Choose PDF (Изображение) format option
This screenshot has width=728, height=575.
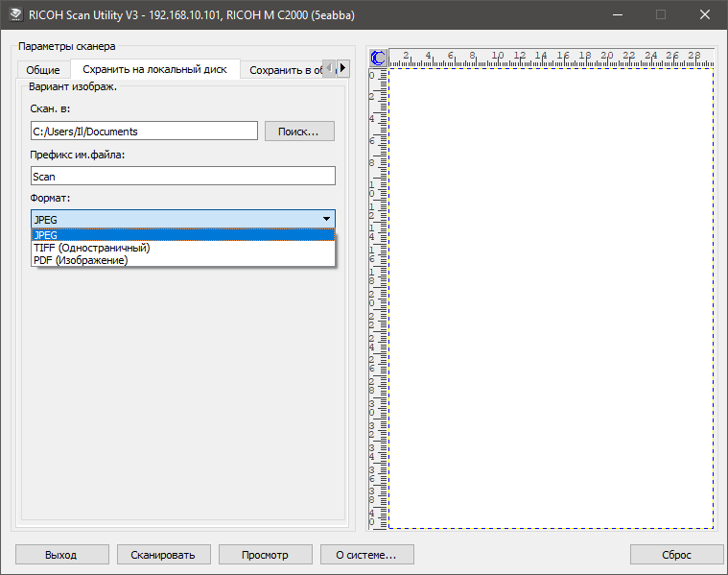(x=183, y=260)
